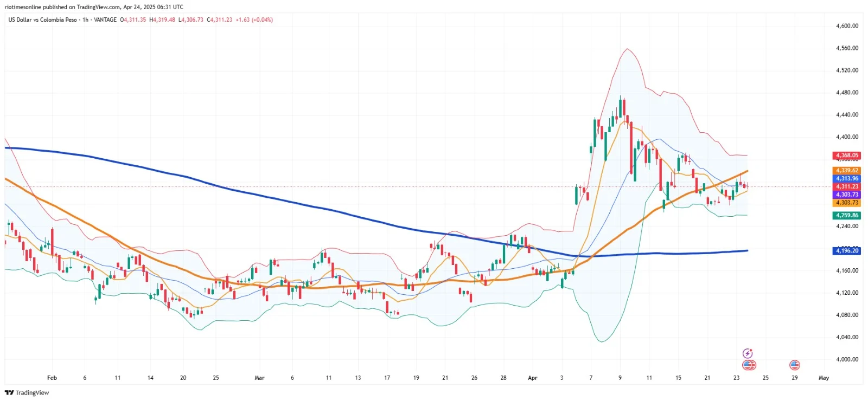Click the 4,240.00 price axis tick
The width and height of the screenshot is (868, 401).
[847, 226]
